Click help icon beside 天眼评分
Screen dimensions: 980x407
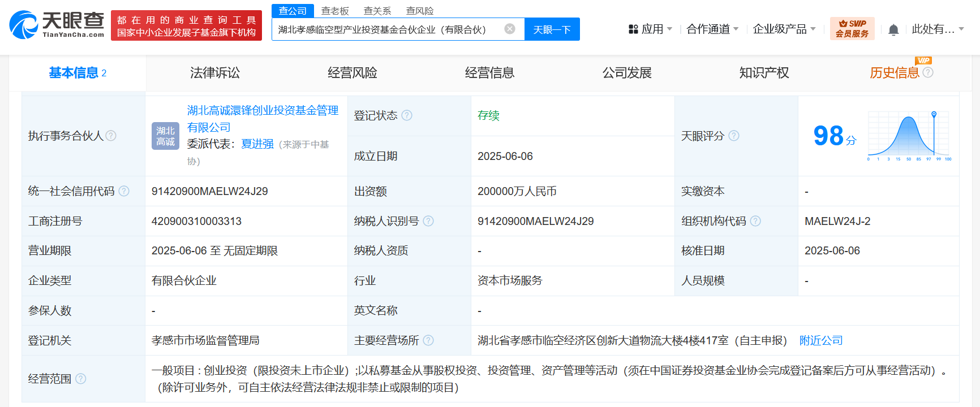coord(734,136)
